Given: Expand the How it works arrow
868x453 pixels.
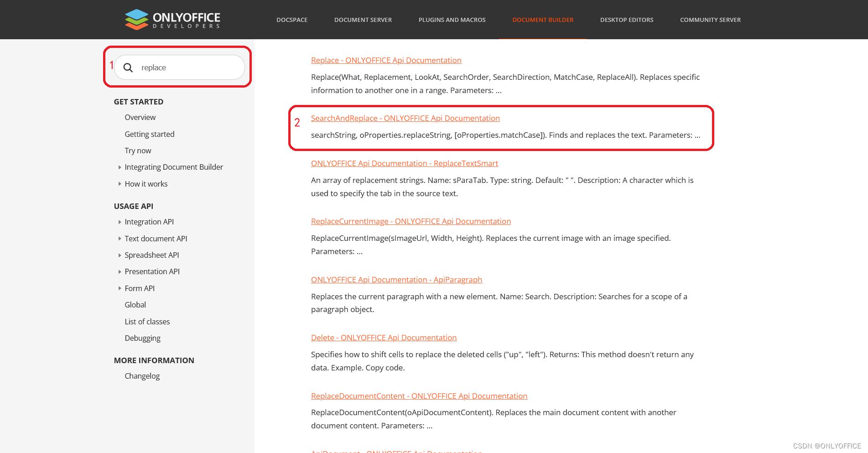Looking at the screenshot, I should click(120, 184).
